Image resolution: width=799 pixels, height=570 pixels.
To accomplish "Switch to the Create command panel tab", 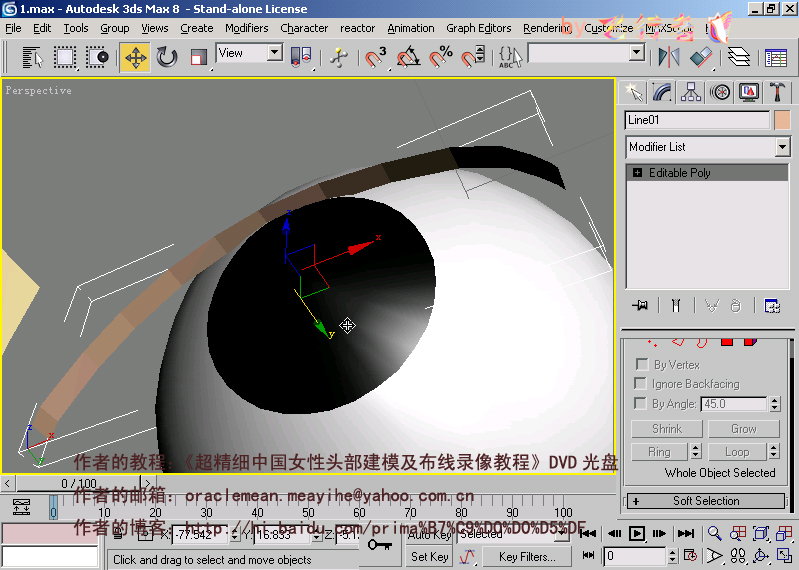I will (633, 92).
